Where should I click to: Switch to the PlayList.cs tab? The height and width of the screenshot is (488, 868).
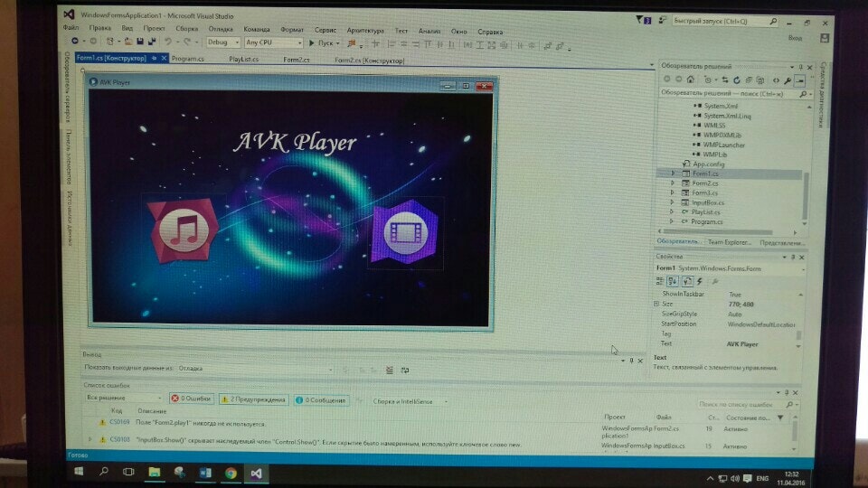point(243,60)
